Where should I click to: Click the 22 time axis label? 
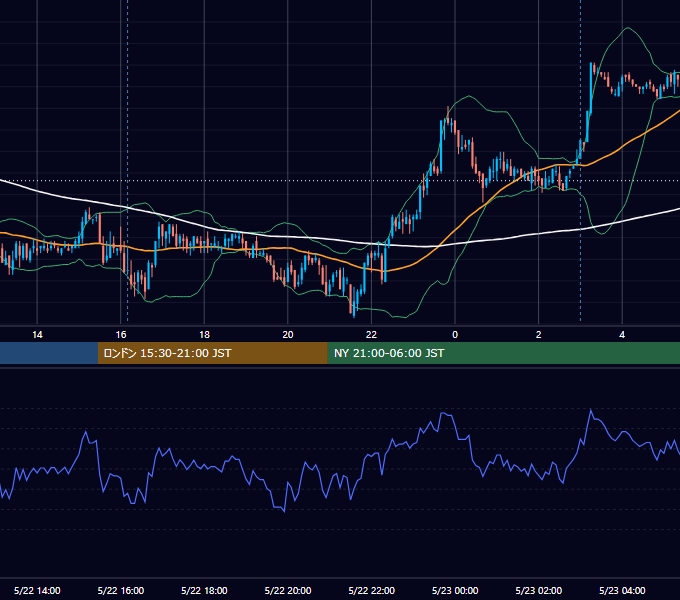(371, 335)
